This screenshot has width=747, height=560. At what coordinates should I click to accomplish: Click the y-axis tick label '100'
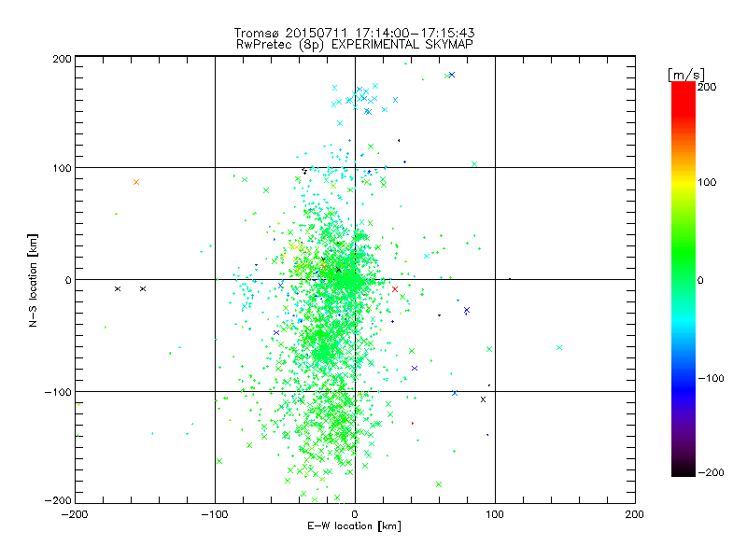[62, 168]
